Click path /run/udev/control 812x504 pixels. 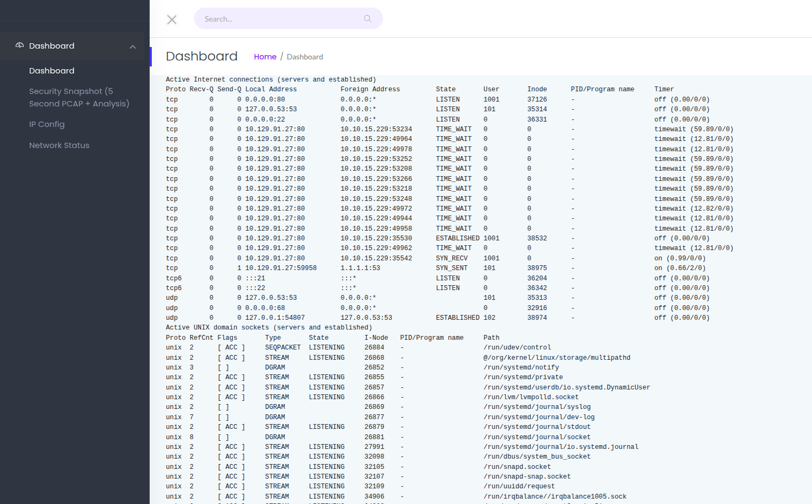pyautogui.click(x=517, y=347)
